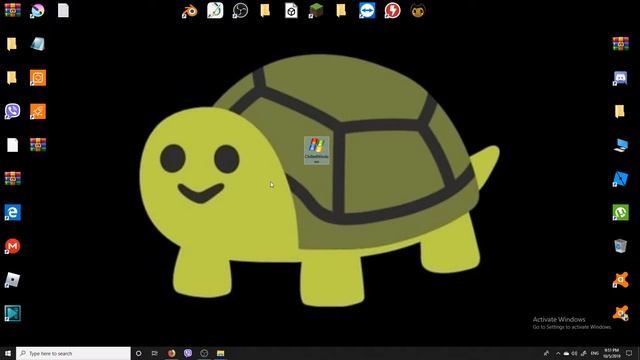Open Cortana from the taskbar

pyautogui.click(x=138, y=353)
